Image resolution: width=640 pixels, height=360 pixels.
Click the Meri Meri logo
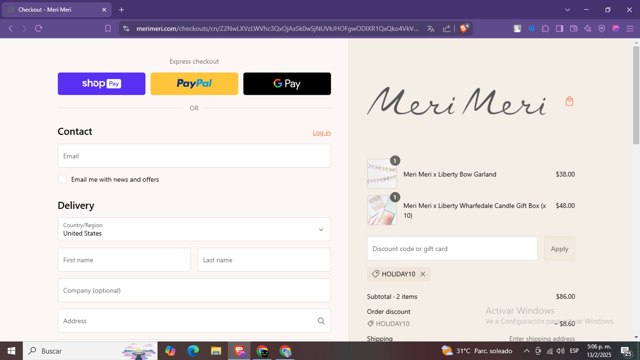pyautogui.click(x=456, y=101)
